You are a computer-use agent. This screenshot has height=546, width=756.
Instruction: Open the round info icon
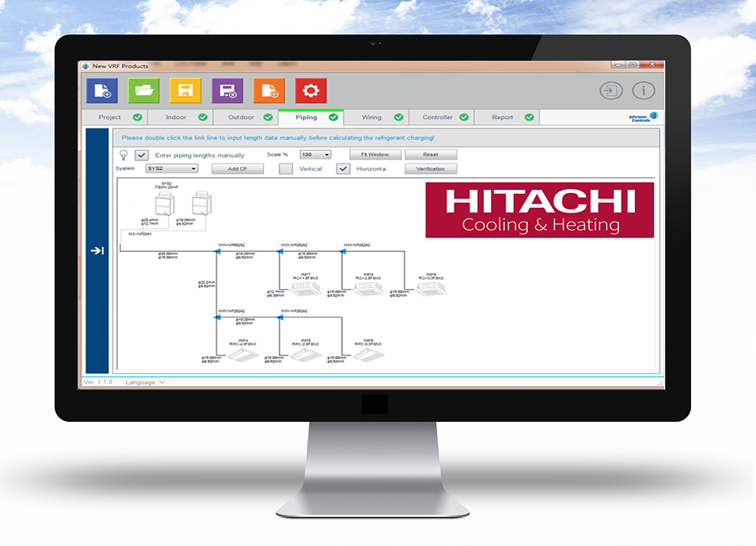(x=643, y=91)
